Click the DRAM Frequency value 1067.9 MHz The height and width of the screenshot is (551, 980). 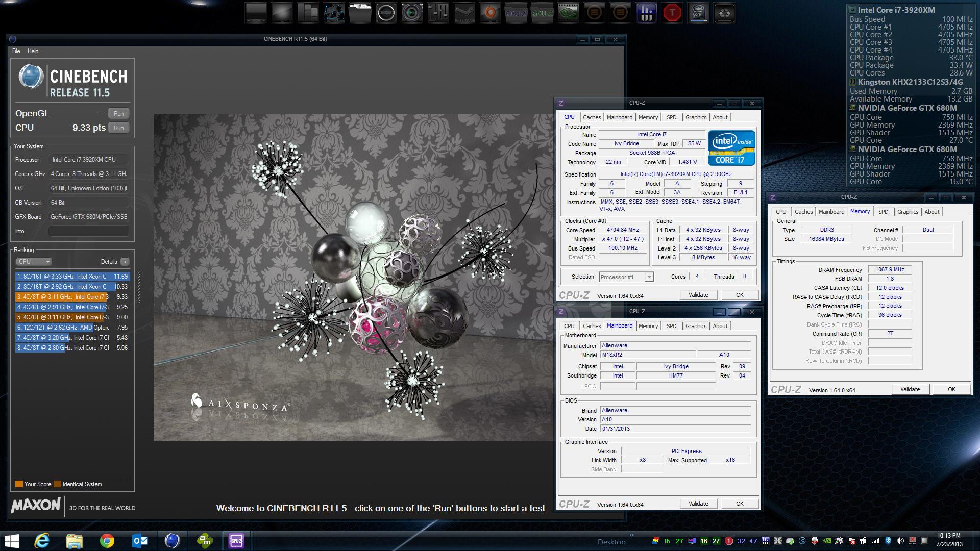coord(890,270)
